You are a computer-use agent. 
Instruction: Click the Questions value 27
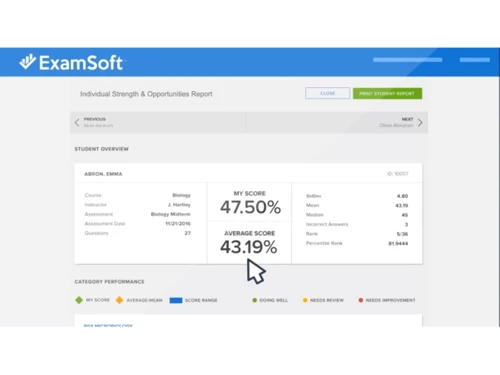tap(188, 233)
